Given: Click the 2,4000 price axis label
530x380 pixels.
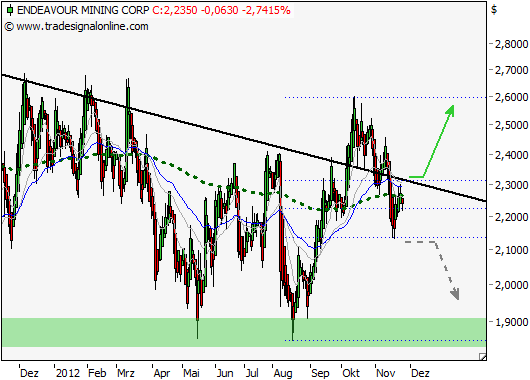Looking at the screenshot, I should point(511,155).
